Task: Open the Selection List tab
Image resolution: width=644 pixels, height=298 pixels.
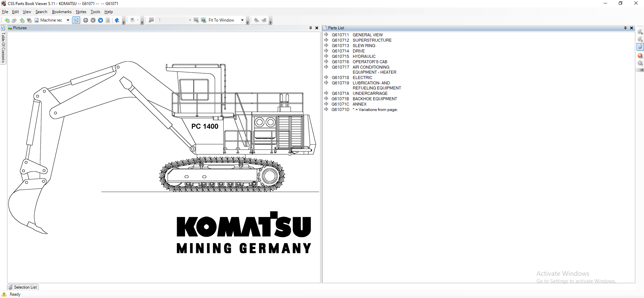Action: tap(23, 287)
